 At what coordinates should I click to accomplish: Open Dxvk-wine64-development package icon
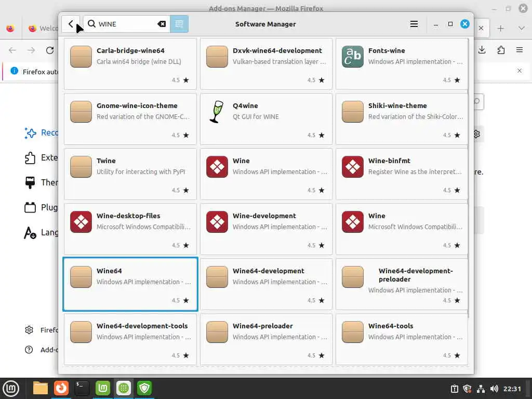tap(217, 57)
